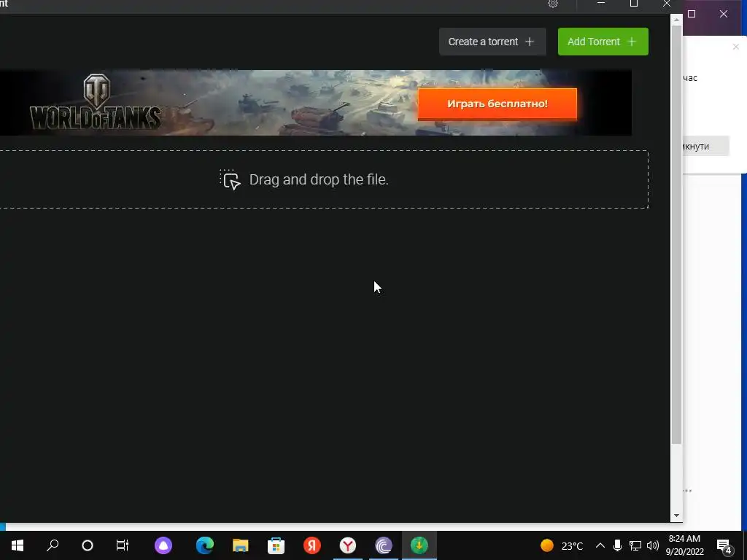Open clock showing 8:24 AM
This screenshot has width=747, height=560.
684,545
